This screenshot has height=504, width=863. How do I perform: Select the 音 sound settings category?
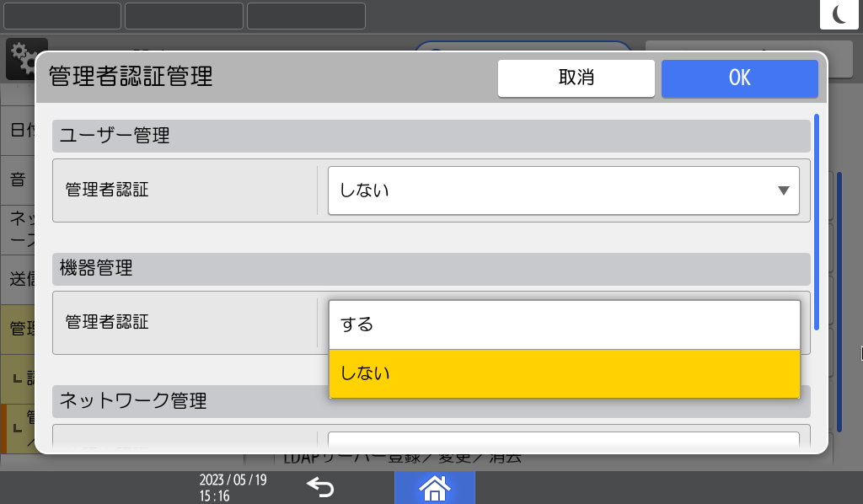pyautogui.click(x=18, y=180)
